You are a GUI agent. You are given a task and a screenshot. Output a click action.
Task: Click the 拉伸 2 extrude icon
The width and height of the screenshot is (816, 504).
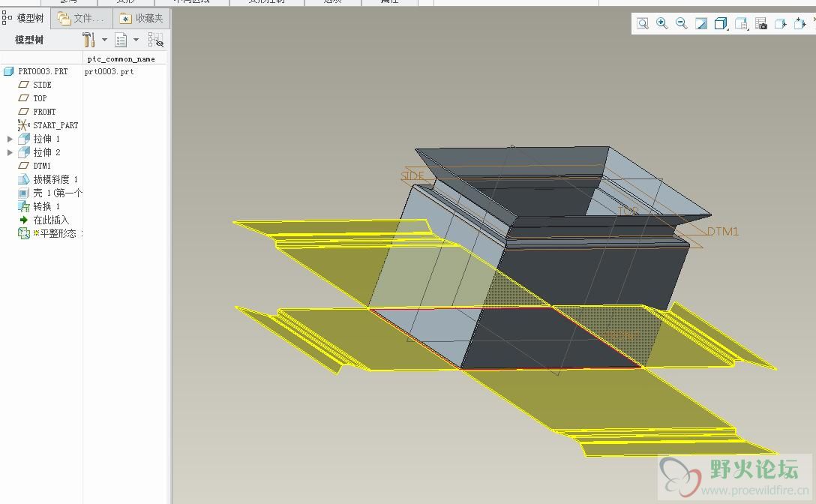(x=24, y=152)
